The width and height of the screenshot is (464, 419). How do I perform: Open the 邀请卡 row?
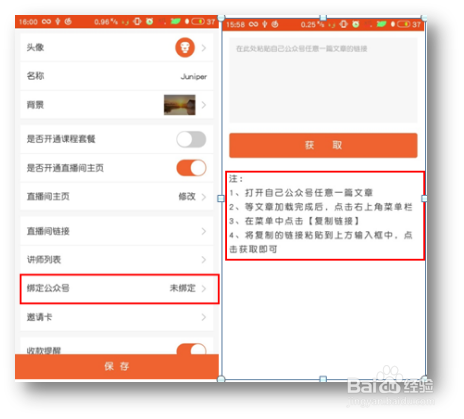point(117,317)
